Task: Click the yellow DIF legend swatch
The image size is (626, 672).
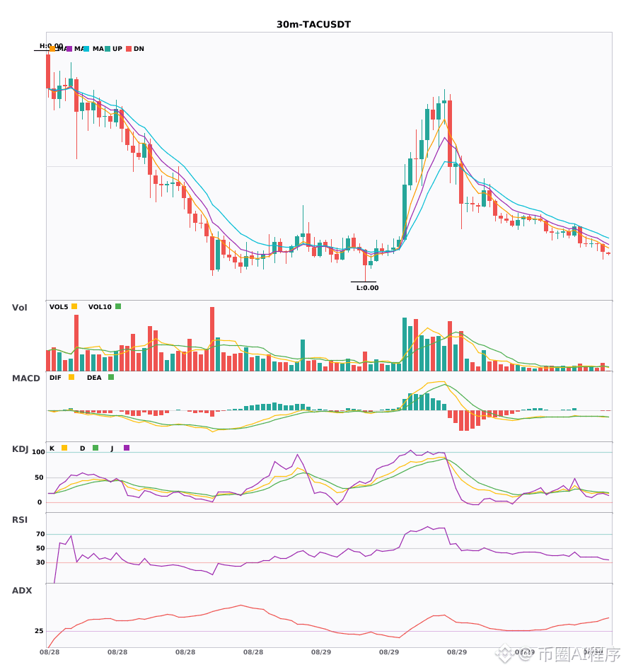Action: pos(71,377)
